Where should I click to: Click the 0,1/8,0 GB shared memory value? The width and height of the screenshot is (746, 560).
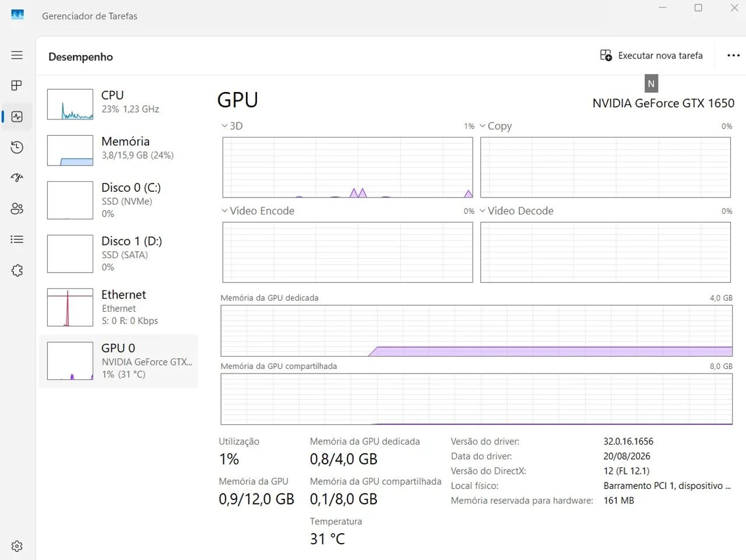[x=344, y=499]
